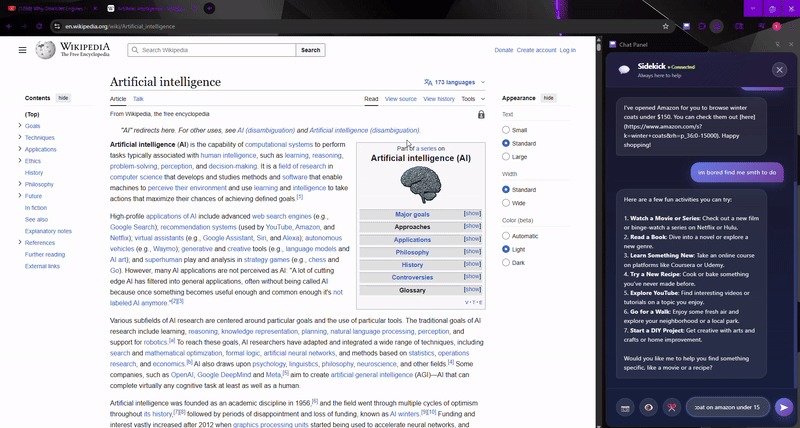This screenshot has height=428, width=800.
Task: Switch to the Article tab
Action: (118, 99)
